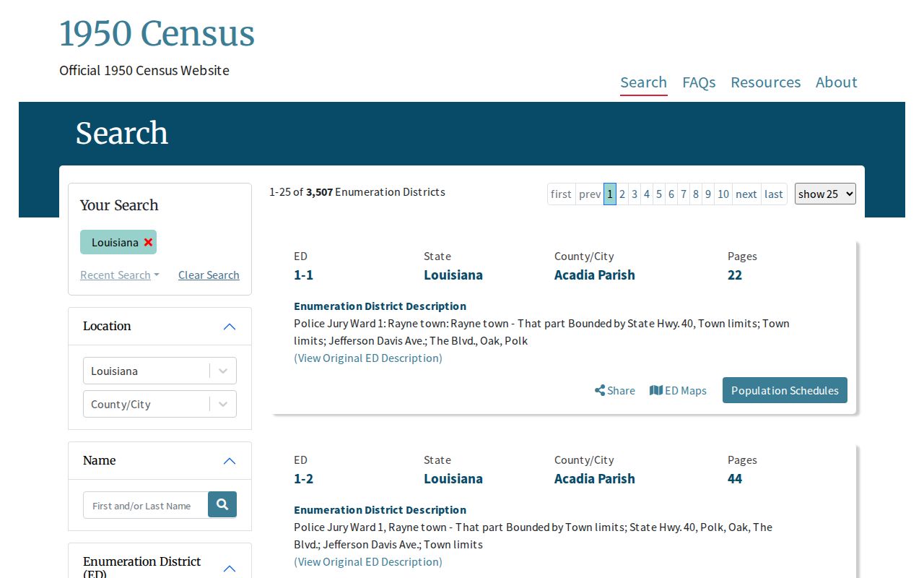
Task: View Original ED Description for ED 1-1
Action: [x=368, y=358]
